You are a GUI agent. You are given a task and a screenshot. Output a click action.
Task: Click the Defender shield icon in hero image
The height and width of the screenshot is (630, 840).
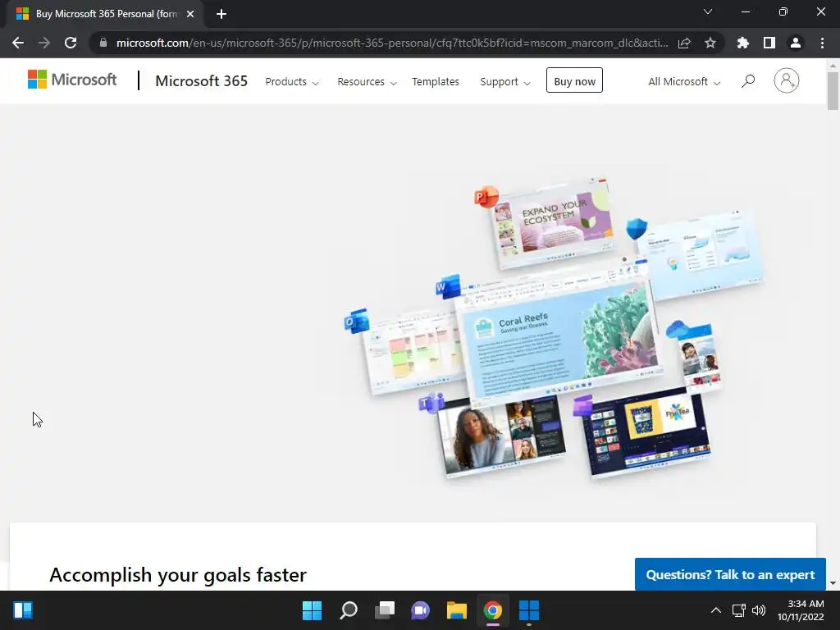point(637,229)
